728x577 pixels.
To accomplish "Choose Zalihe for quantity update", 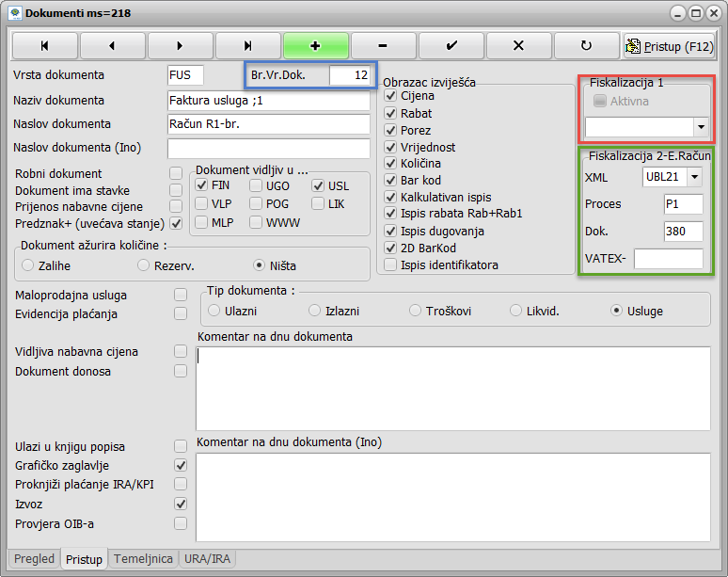I will [x=28, y=264].
